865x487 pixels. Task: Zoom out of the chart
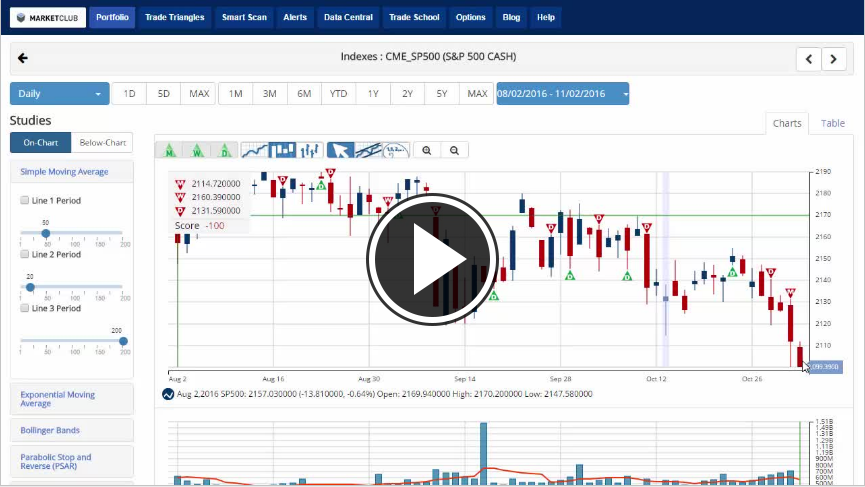click(x=455, y=150)
